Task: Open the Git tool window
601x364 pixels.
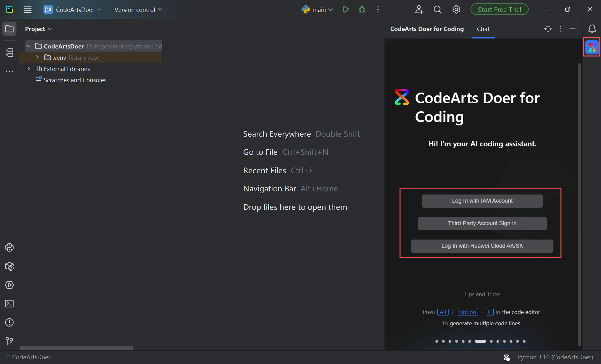Action: [x=9, y=341]
